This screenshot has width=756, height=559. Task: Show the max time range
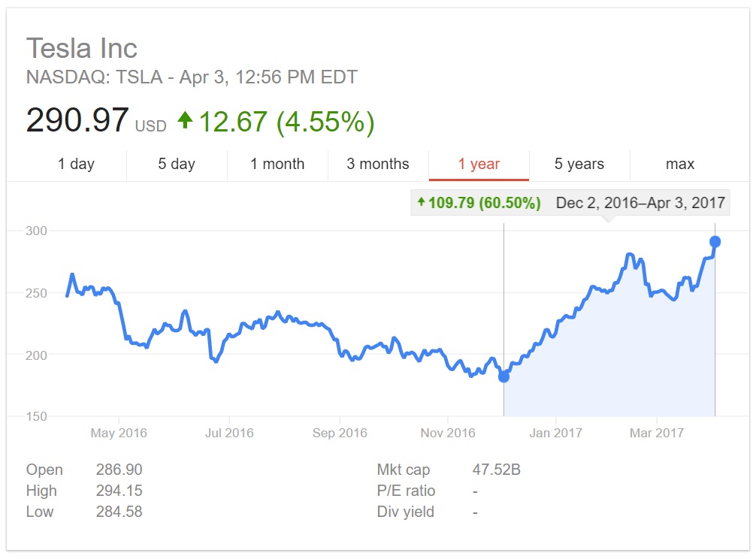point(680,164)
